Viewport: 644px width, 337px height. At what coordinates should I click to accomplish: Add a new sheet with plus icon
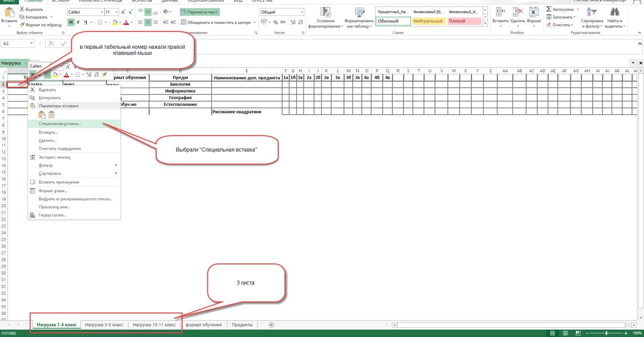[272, 325]
